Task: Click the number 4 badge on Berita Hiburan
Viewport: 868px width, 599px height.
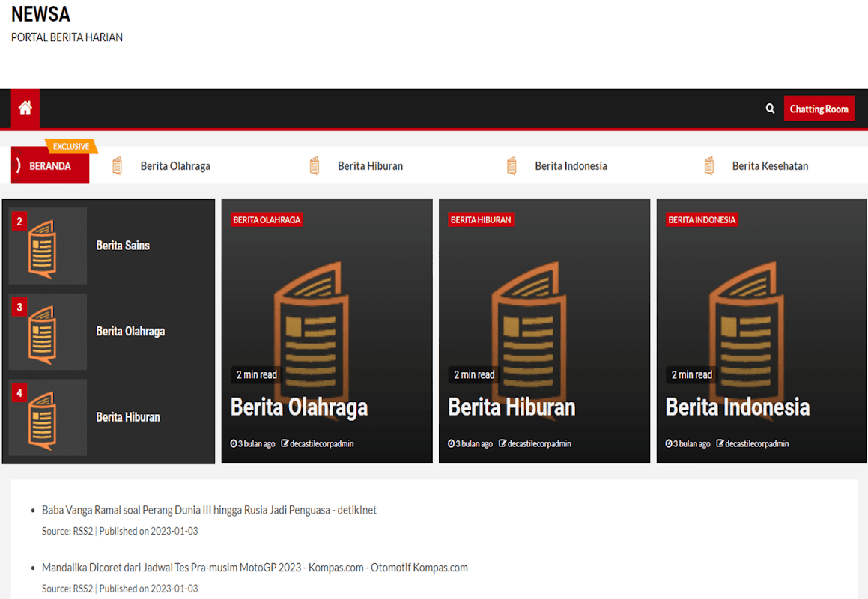Action: pyautogui.click(x=19, y=393)
